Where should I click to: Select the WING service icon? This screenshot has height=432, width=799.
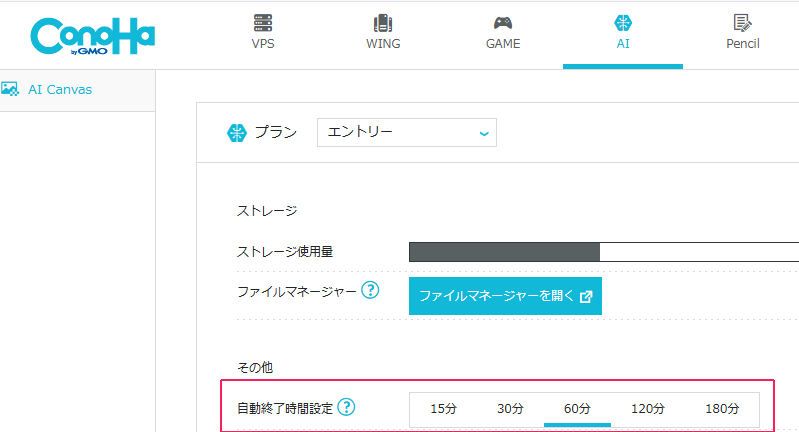(383, 23)
